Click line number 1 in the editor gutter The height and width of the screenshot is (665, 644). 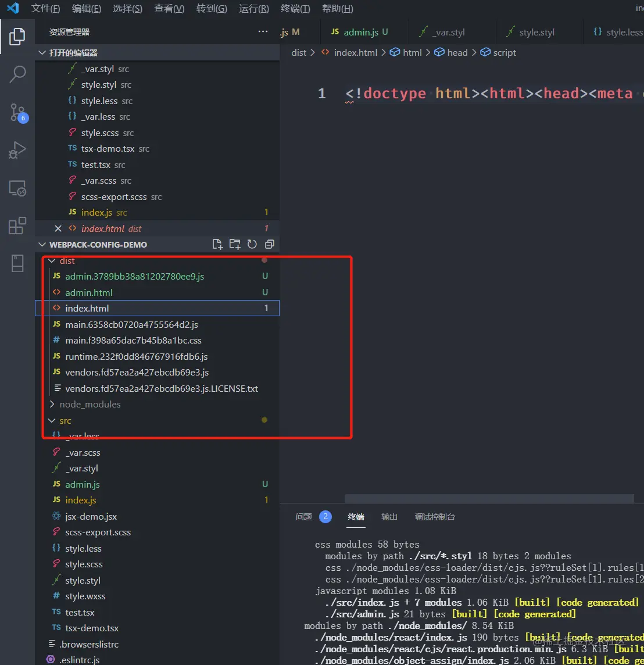[x=322, y=94]
